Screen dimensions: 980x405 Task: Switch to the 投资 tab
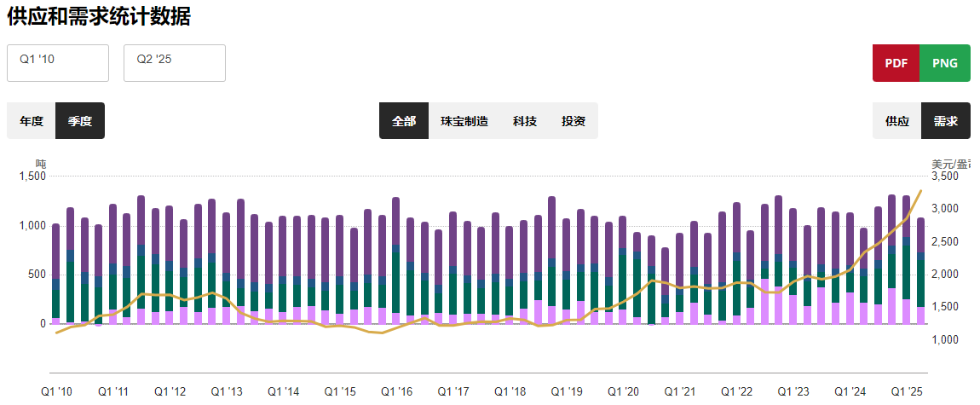574,121
